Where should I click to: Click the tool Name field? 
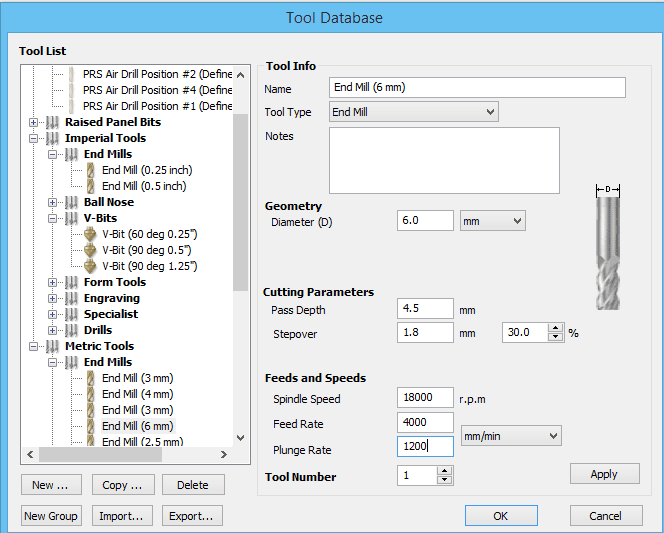(477, 88)
